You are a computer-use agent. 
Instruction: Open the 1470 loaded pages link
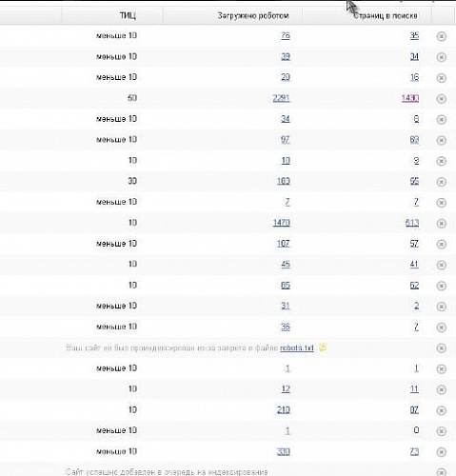click(x=282, y=223)
